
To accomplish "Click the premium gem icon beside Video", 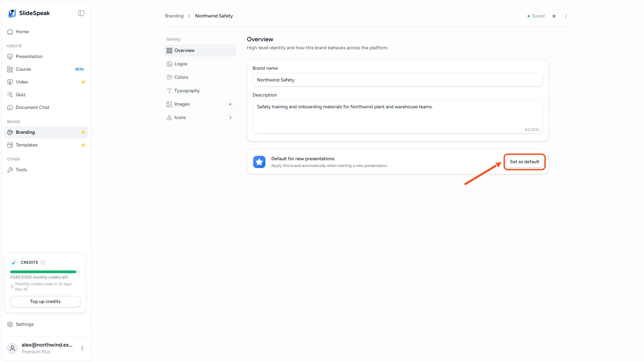I will click(x=83, y=82).
